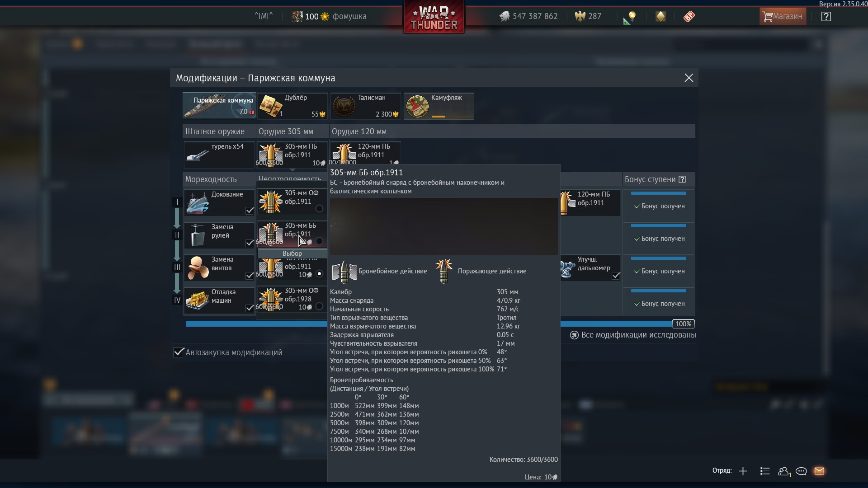Open the battle pass BP icon
868x488 pixels.
tap(689, 17)
